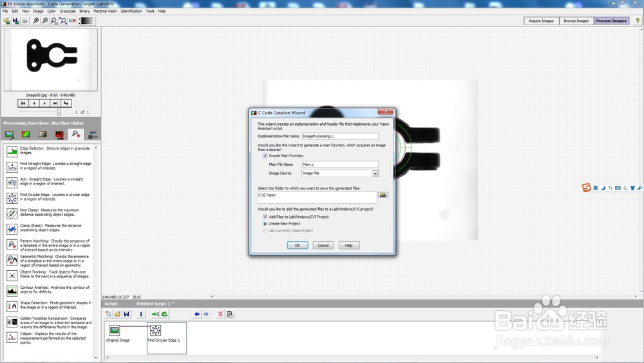The width and height of the screenshot is (644, 363).
Task: Click the Save Script disk icon
Action: click(x=126, y=314)
